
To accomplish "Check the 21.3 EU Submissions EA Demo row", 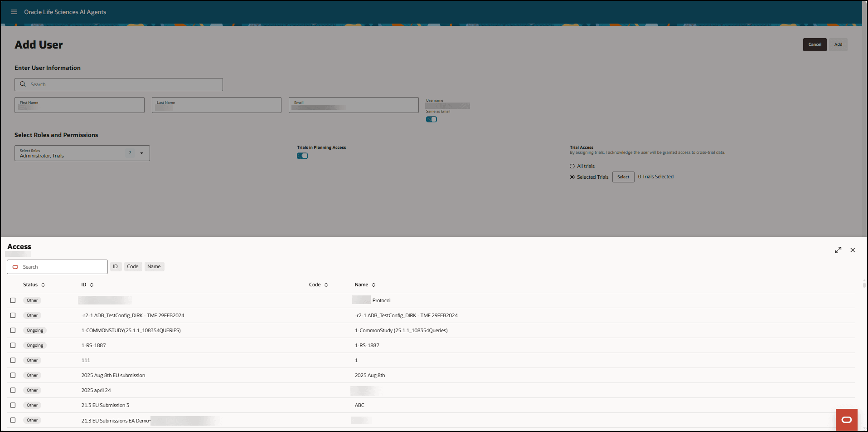I will (13, 420).
